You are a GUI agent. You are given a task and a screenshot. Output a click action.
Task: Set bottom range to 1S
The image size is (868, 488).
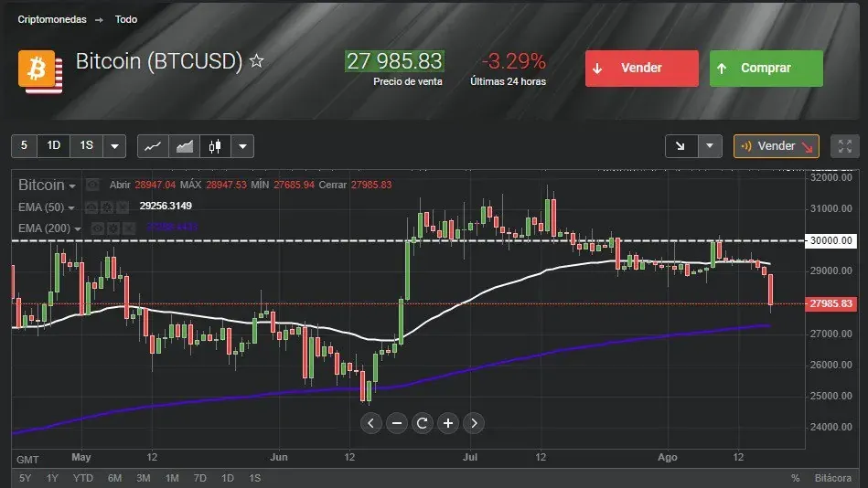coord(254,478)
